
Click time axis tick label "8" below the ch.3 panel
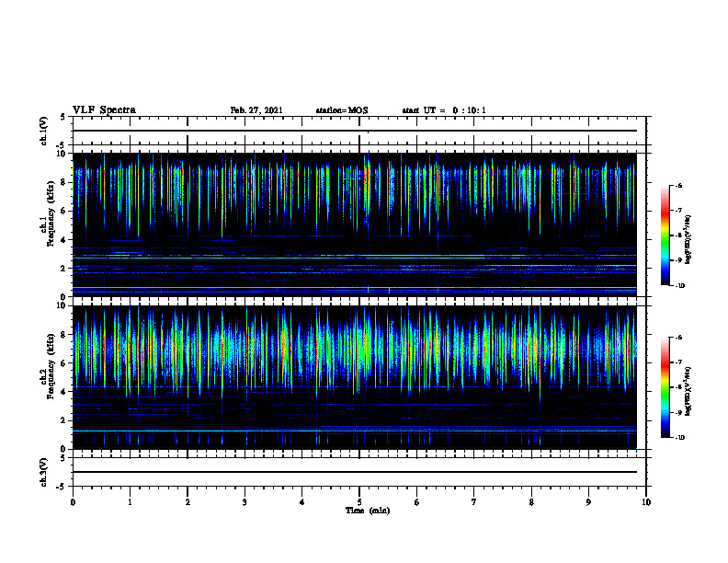tap(531, 502)
